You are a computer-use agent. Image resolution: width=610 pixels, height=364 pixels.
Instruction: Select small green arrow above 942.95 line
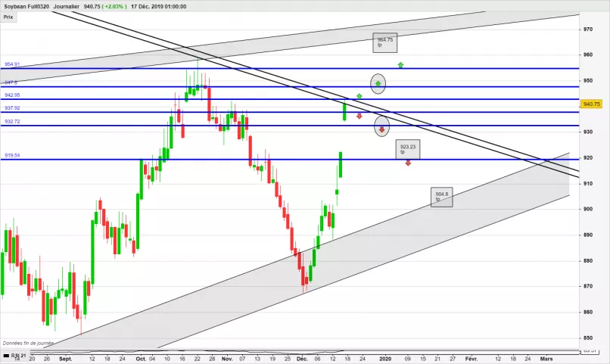(x=359, y=96)
